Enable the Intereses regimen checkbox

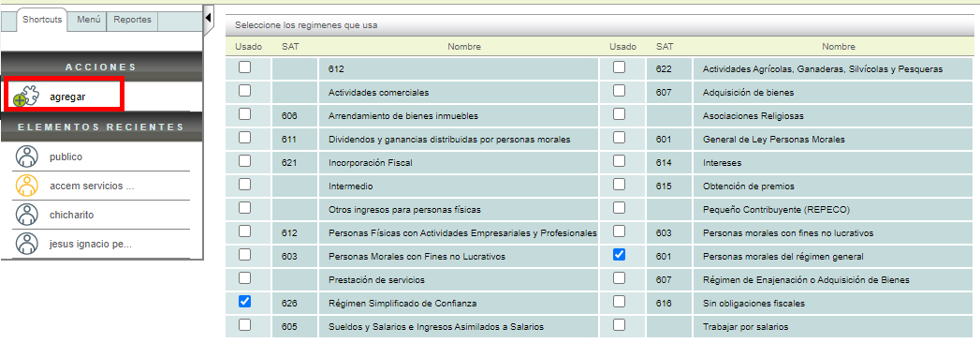(x=619, y=161)
